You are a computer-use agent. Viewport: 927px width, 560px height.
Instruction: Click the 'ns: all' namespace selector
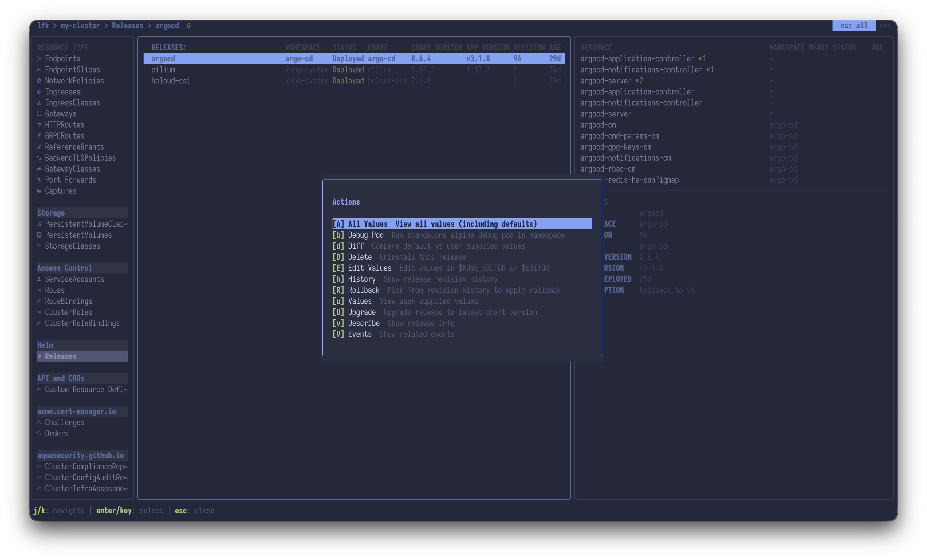[x=854, y=25]
